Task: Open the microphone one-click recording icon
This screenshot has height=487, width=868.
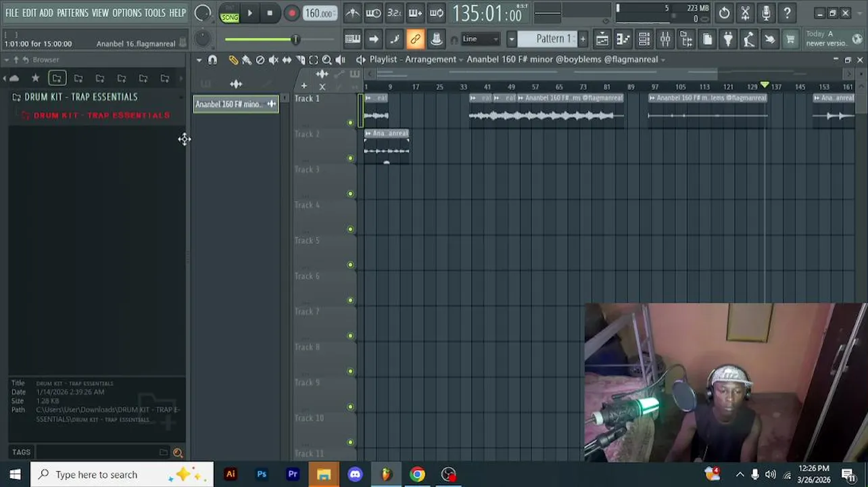Action: 766,13
